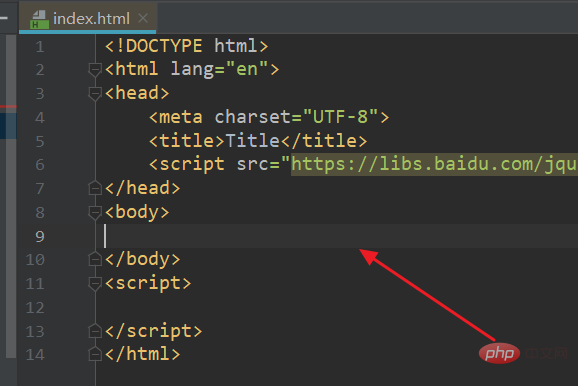Click line number 6 in the gutter
The width and height of the screenshot is (578, 386).
point(40,165)
